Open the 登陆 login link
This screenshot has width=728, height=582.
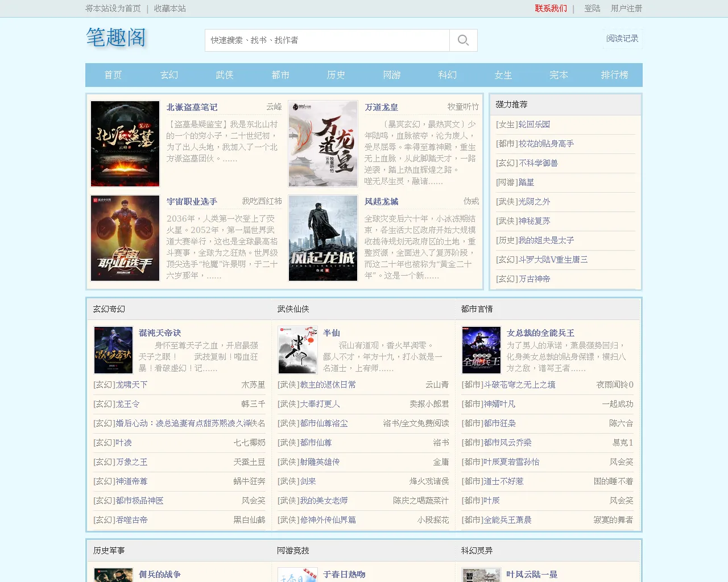[x=592, y=9]
